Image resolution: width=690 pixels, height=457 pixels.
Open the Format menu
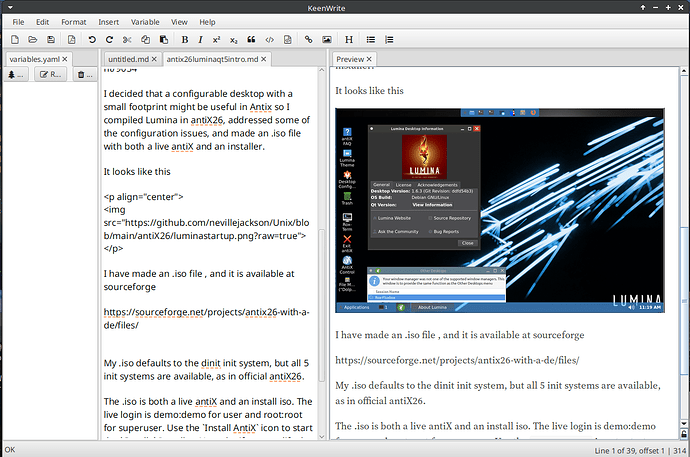tap(73, 22)
